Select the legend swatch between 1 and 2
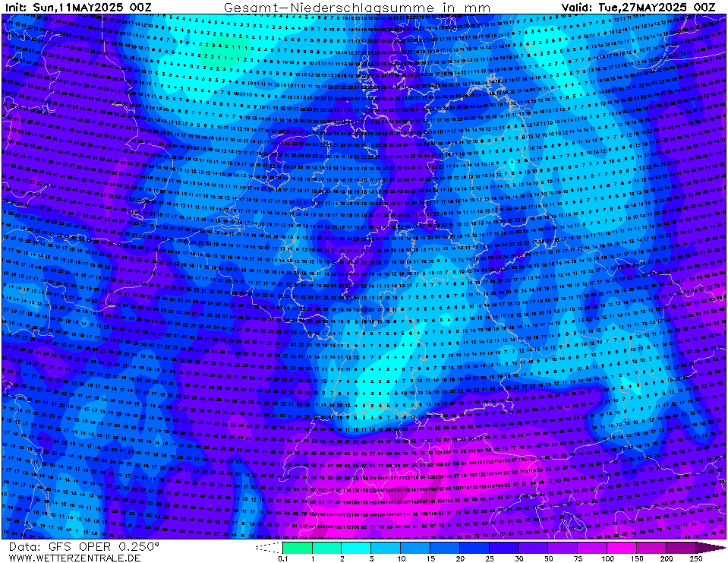Screen dimensions: 728x563 coord(327,548)
